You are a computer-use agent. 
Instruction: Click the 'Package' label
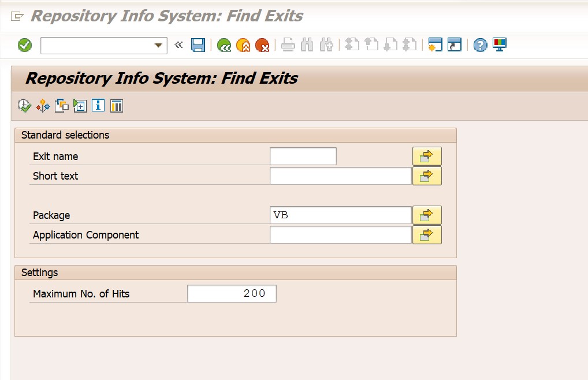click(51, 215)
